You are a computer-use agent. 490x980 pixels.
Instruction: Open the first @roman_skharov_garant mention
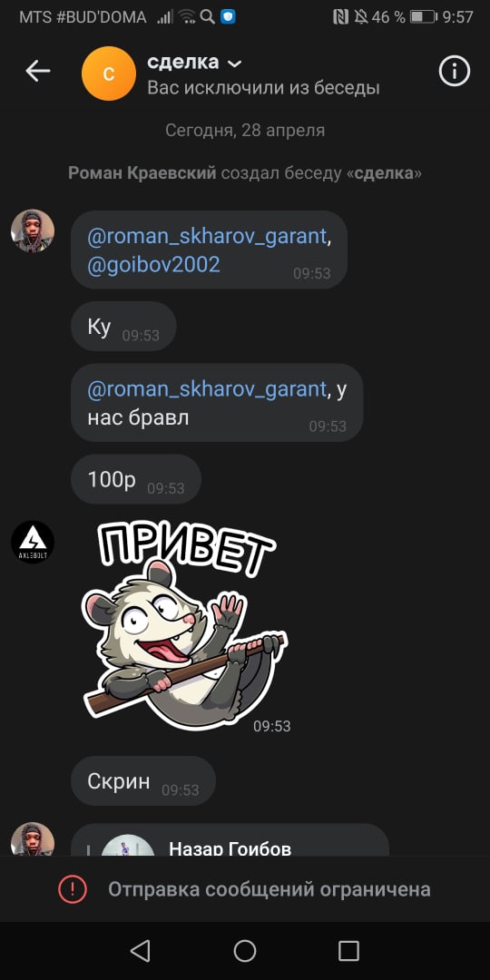tap(207, 236)
